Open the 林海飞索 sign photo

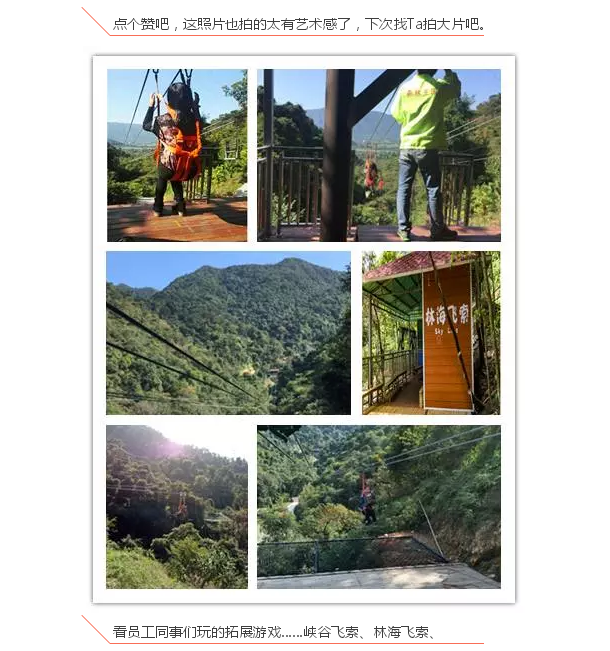[431, 333]
